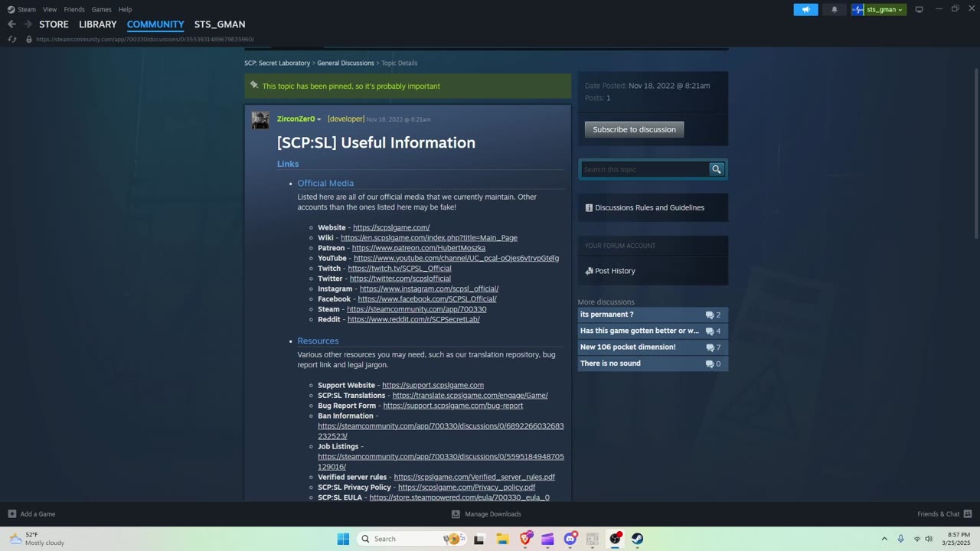Open the Patreon HubertMoszka link
This screenshot has height=551, width=980.
418,248
